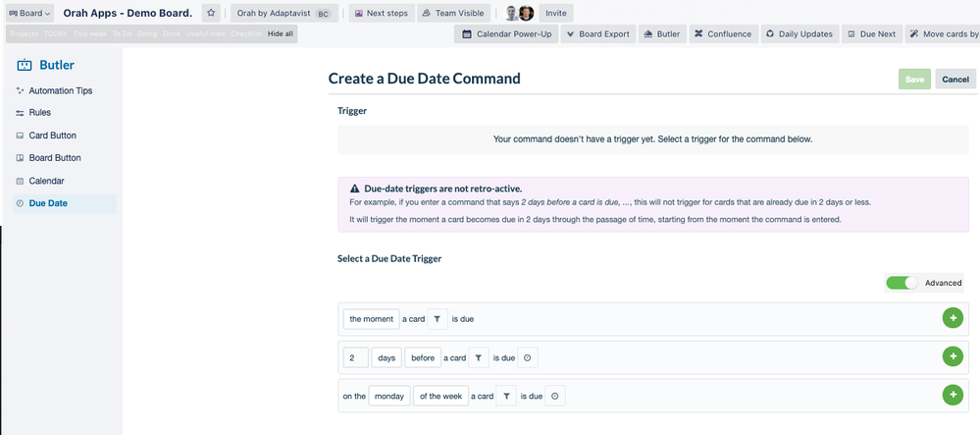Change the 'days' unit selector

point(387,358)
